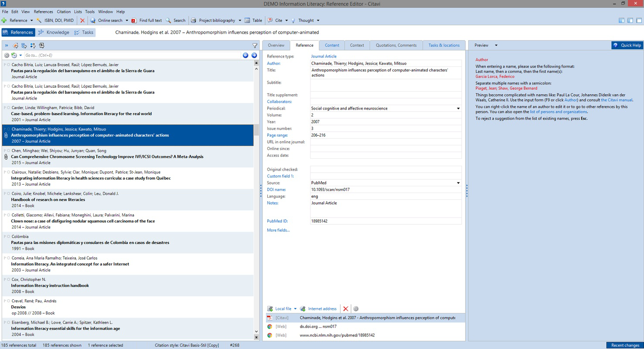Click the Journal Article reference type link
The height and width of the screenshot is (349, 644).
point(324,56)
